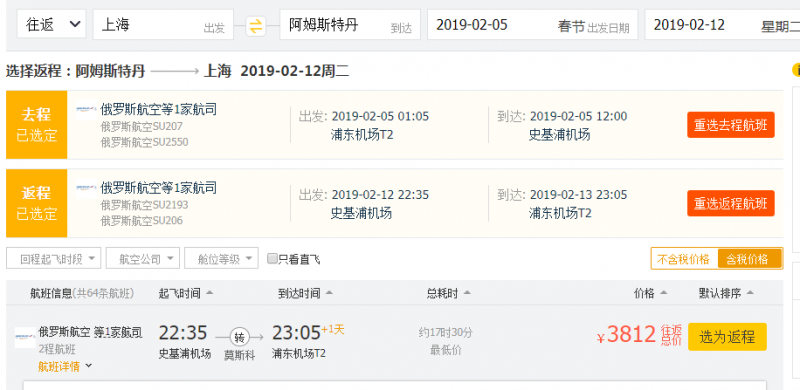Click 重选去程航班 button
This screenshot has width=800, height=390.
pyautogui.click(x=731, y=125)
